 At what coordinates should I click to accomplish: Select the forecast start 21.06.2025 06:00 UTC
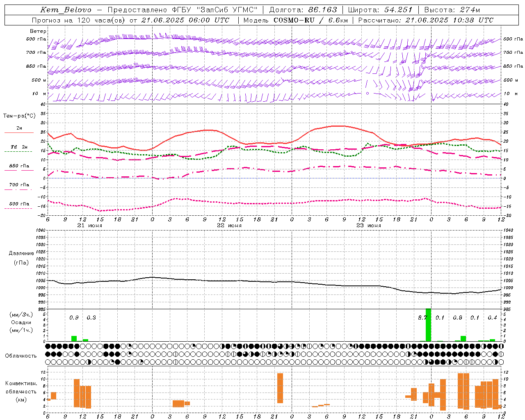point(185,20)
